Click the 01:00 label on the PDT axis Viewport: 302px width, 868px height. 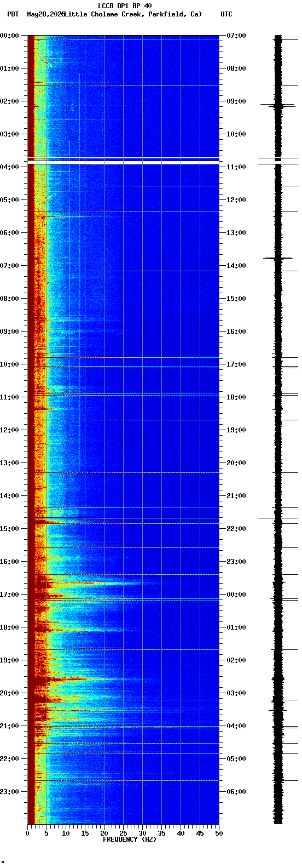click(x=10, y=68)
